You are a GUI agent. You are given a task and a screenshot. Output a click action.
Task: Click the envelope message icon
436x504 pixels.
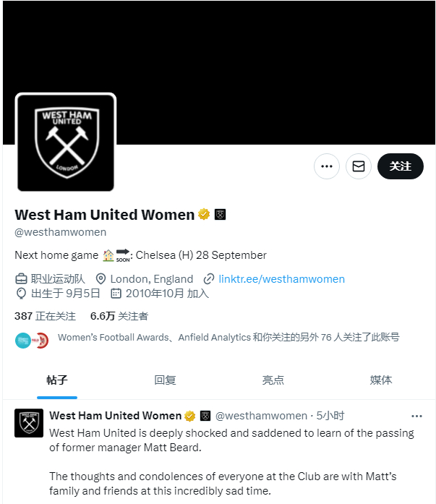tap(358, 166)
